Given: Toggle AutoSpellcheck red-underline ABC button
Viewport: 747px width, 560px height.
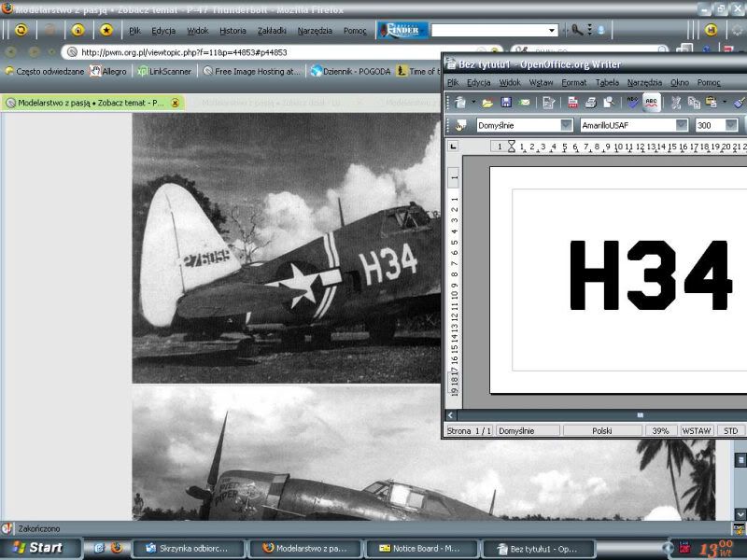Looking at the screenshot, I should pos(652,102).
